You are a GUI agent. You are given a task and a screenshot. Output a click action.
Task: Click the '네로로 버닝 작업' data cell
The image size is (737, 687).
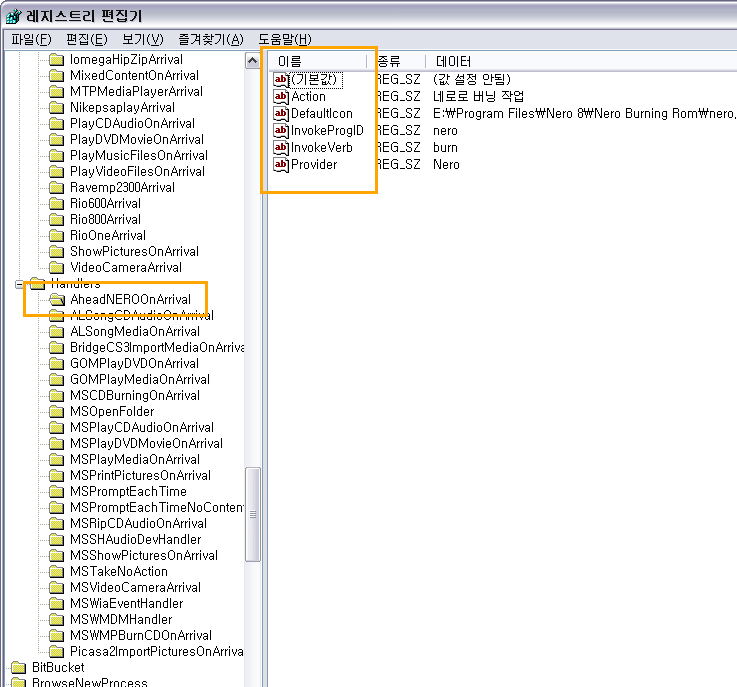[x=478, y=96]
